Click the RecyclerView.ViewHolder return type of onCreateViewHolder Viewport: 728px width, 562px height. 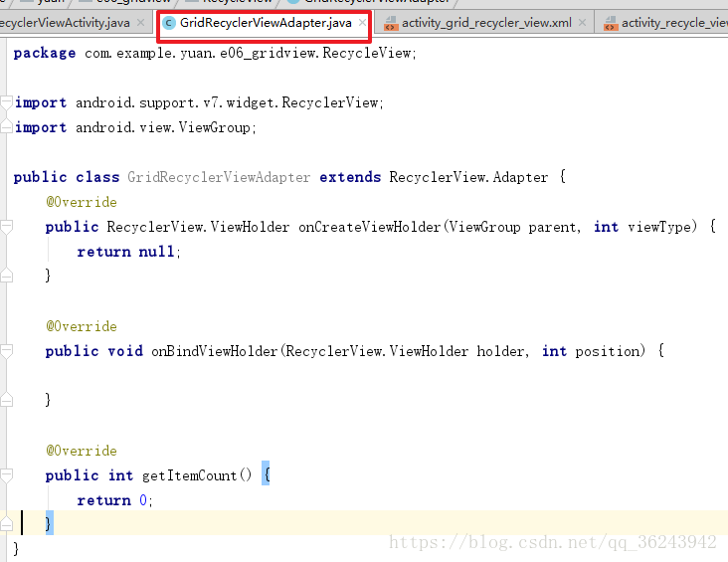(x=198, y=227)
